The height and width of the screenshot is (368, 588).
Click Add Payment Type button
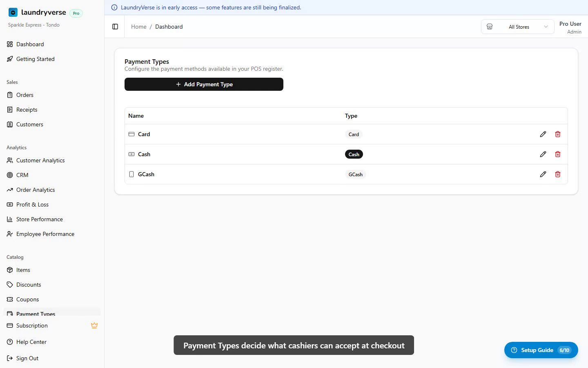[x=204, y=84]
